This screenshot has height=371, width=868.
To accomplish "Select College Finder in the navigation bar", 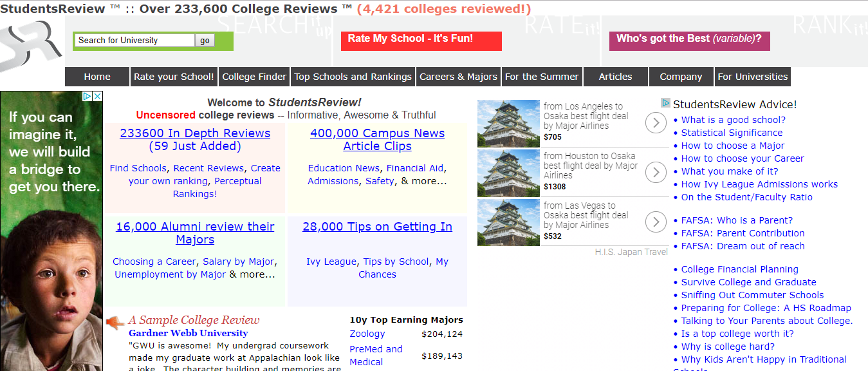I will [254, 77].
